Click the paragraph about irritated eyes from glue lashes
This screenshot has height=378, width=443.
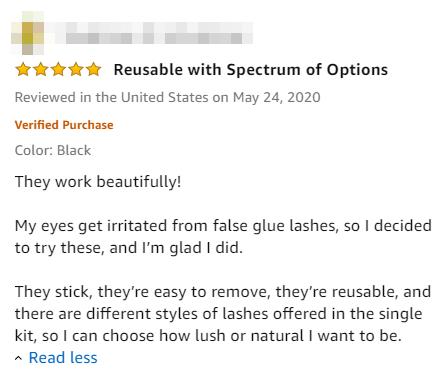coord(223,237)
